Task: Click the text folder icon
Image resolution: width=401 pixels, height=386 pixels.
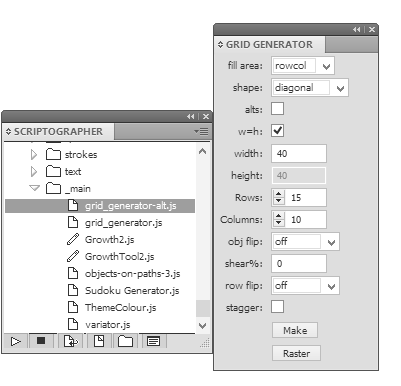Action: [53, 171]
